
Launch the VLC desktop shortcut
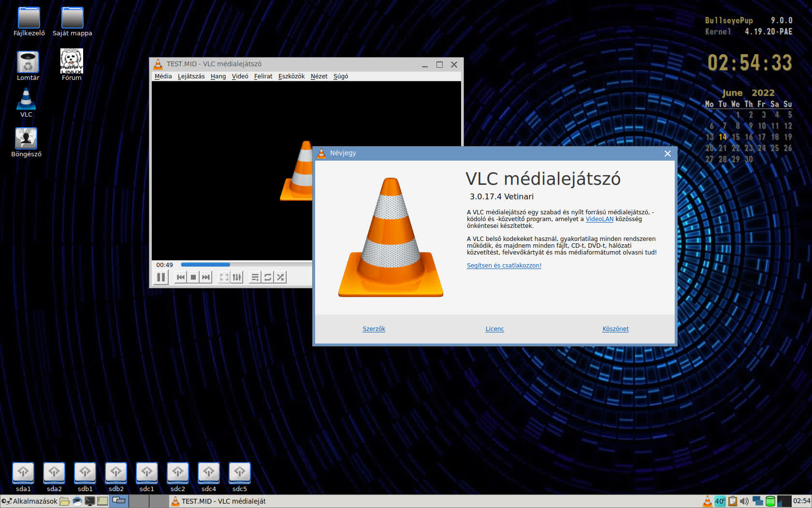(26, 103)
